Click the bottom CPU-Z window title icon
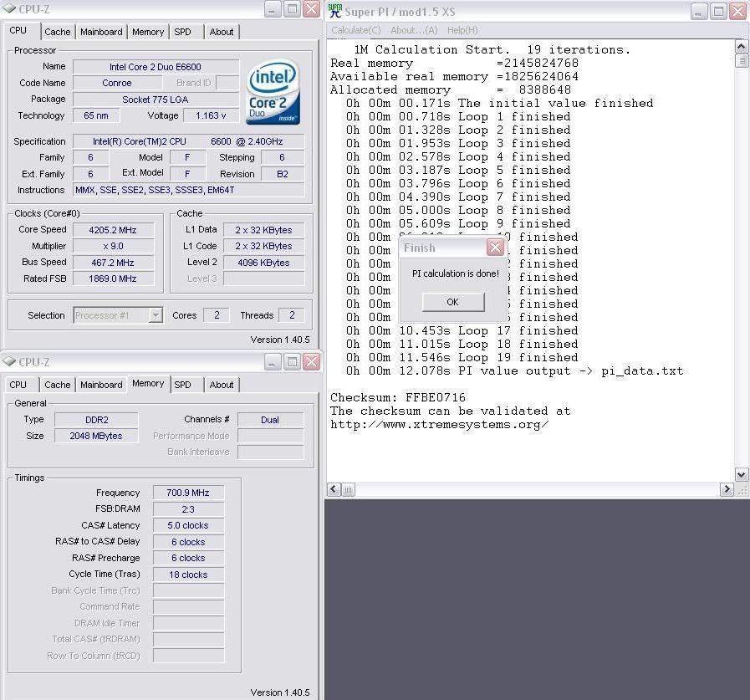Viewport: 750px width, 700px height. 9,362
